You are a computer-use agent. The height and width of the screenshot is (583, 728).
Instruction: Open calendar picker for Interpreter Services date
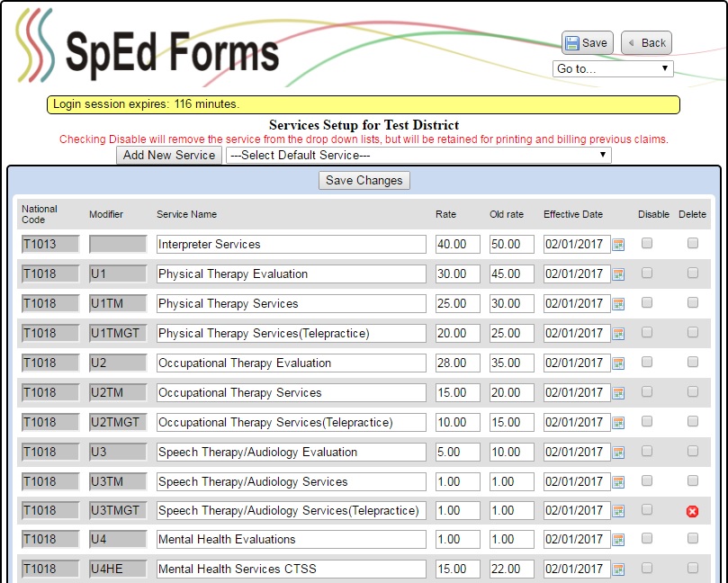[x=618, y=245]
